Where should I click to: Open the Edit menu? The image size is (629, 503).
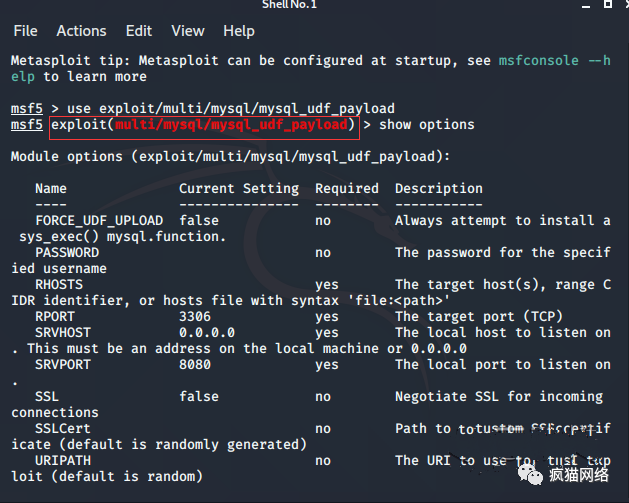pyautogui.click(x=139, y=31)
